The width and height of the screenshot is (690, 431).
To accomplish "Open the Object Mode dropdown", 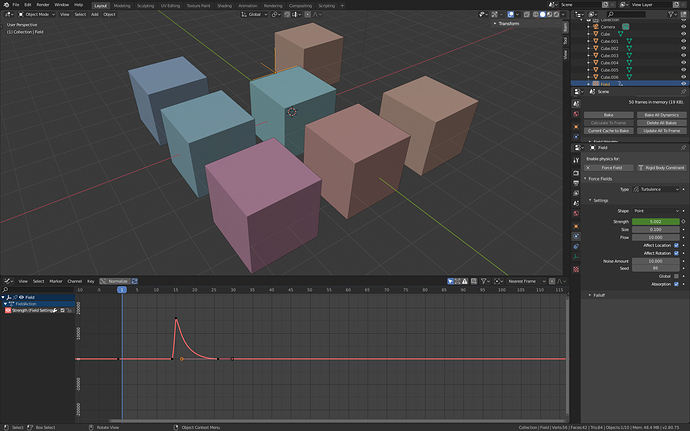I will [x=37, y=15].
